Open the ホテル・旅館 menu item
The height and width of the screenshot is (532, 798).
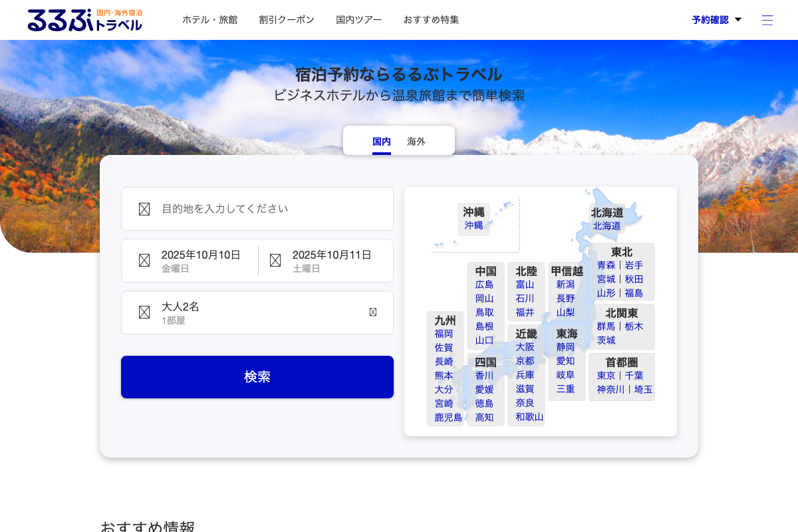tap(209, 20)
